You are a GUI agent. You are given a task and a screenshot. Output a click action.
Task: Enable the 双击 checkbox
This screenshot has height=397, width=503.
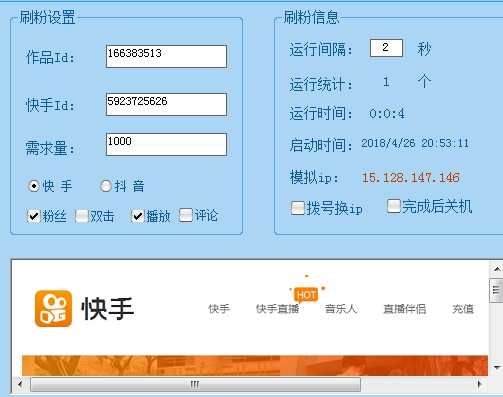coord(82,216)
